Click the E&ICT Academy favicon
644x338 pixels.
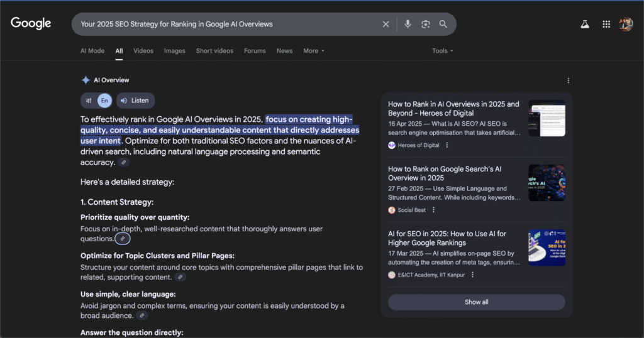(x=392, y=275)
